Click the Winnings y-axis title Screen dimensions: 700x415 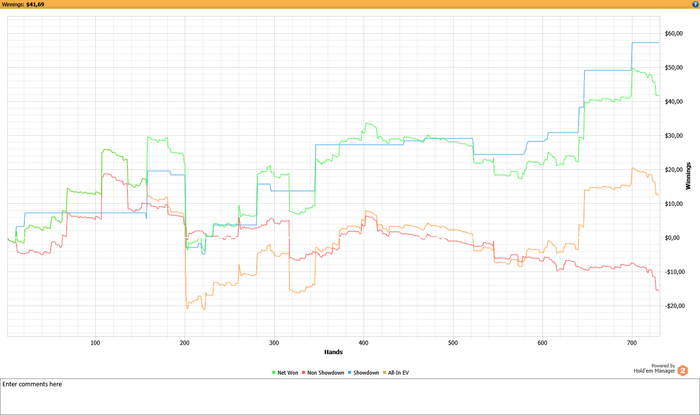click(689, 176)
